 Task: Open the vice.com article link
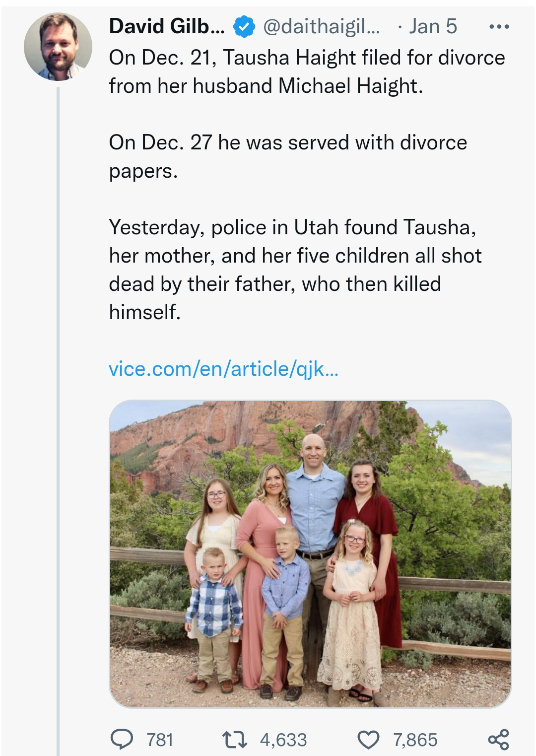click(x=223, y=369)
